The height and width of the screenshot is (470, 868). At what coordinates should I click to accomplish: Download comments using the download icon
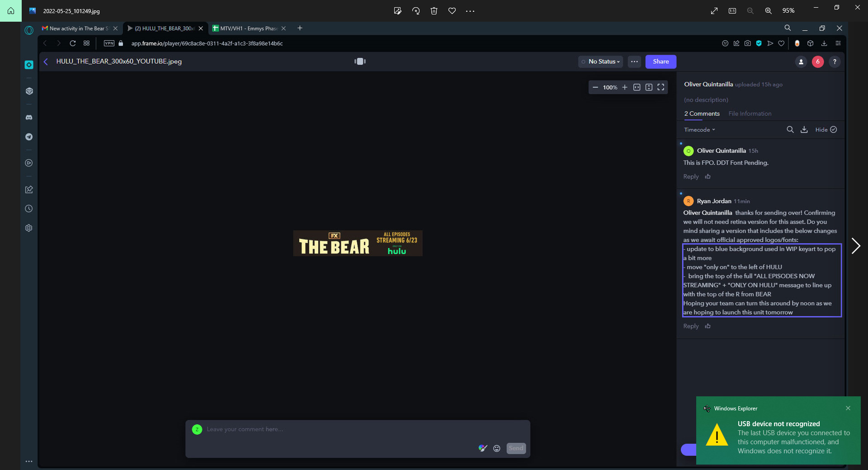(804, 130)
